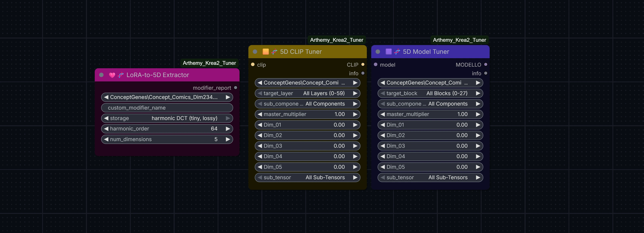Image resolution: width=644 pixels, height=233 pixels.
Task: Click Arthemy_Krea2_Tuner badge above 5D Model Tuner
Action: [459, 40]
